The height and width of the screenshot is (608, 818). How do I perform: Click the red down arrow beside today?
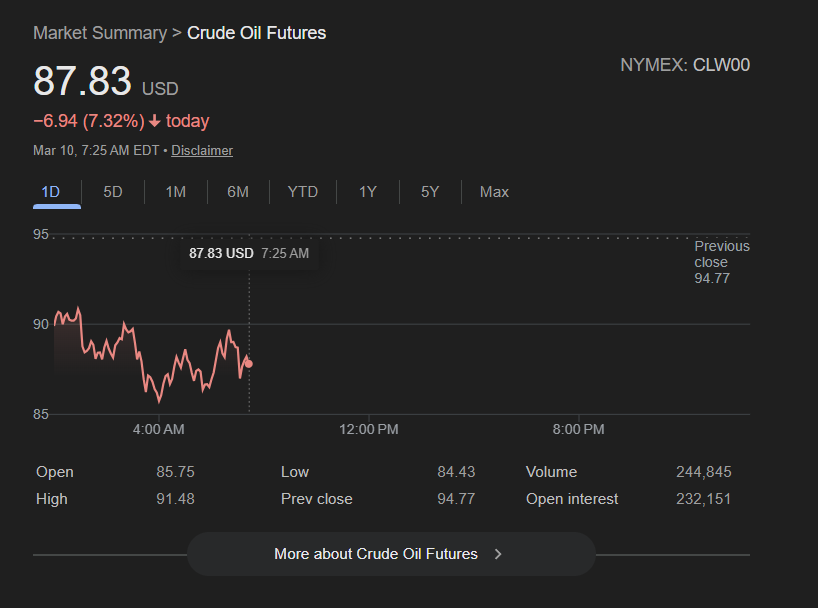(155, 122)
